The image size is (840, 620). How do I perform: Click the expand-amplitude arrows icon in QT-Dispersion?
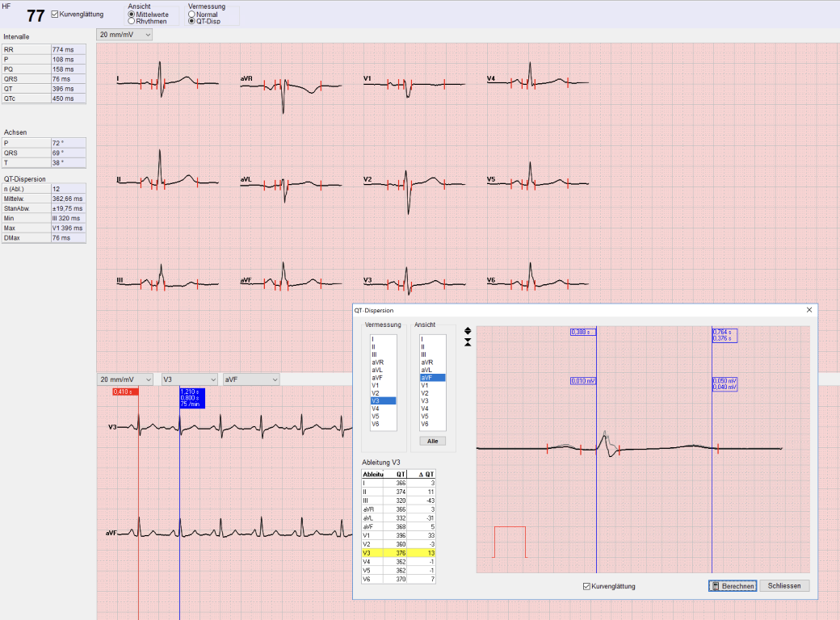point(468,330)
